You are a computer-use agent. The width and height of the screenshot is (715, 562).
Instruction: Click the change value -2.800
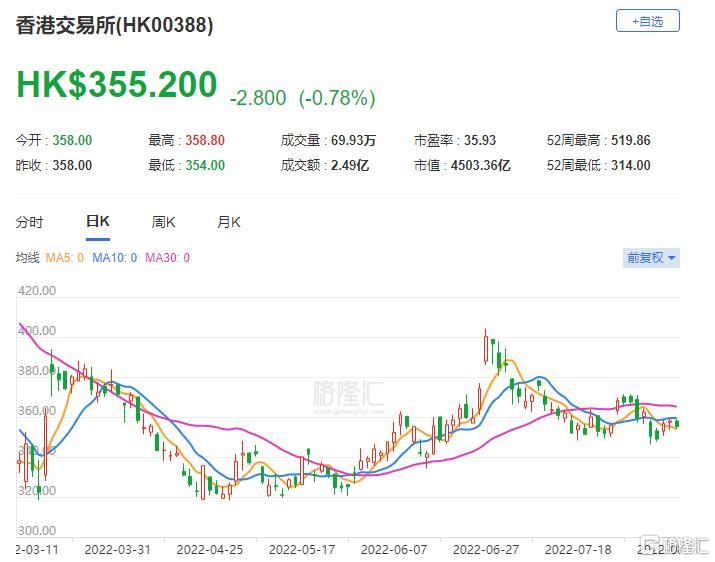[258, 98]
